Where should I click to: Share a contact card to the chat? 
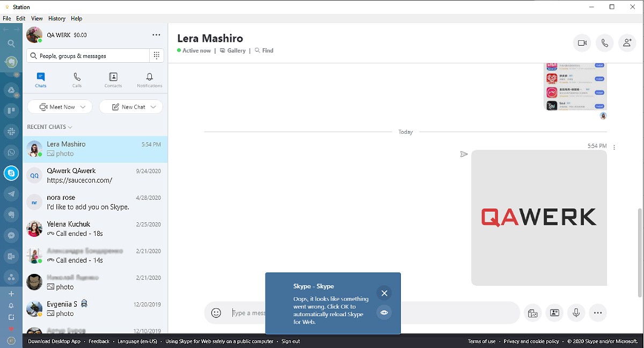pyautogui.click(x=554, y=313)
